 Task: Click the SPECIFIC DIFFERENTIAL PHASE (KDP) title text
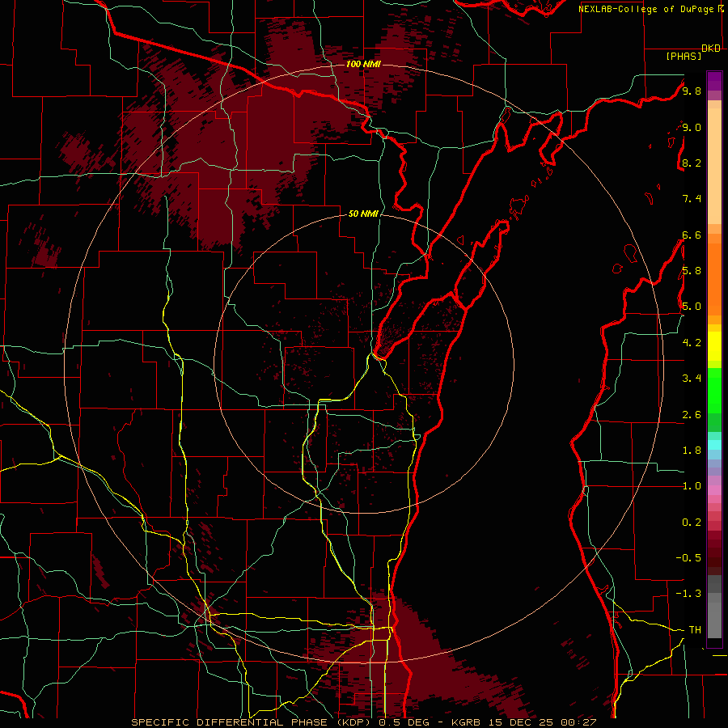pyautogui.click(x=252, y=722)
